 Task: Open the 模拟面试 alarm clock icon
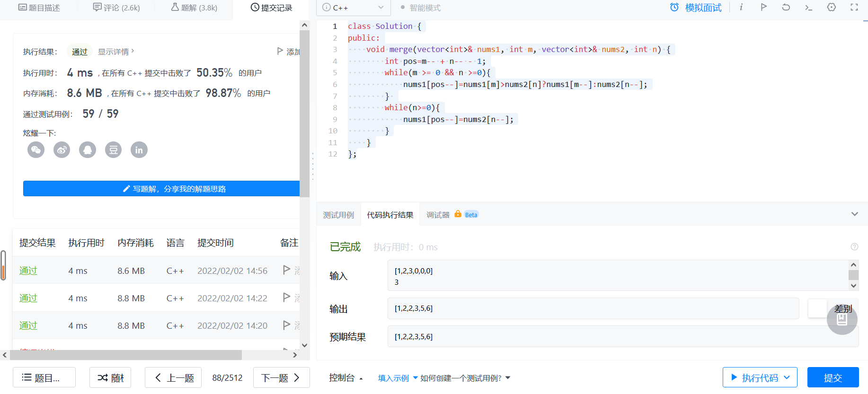[674, 8]
